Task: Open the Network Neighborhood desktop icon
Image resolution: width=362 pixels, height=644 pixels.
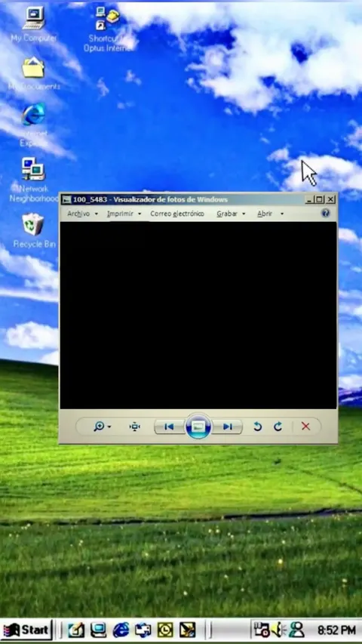Action: point(34,169)
